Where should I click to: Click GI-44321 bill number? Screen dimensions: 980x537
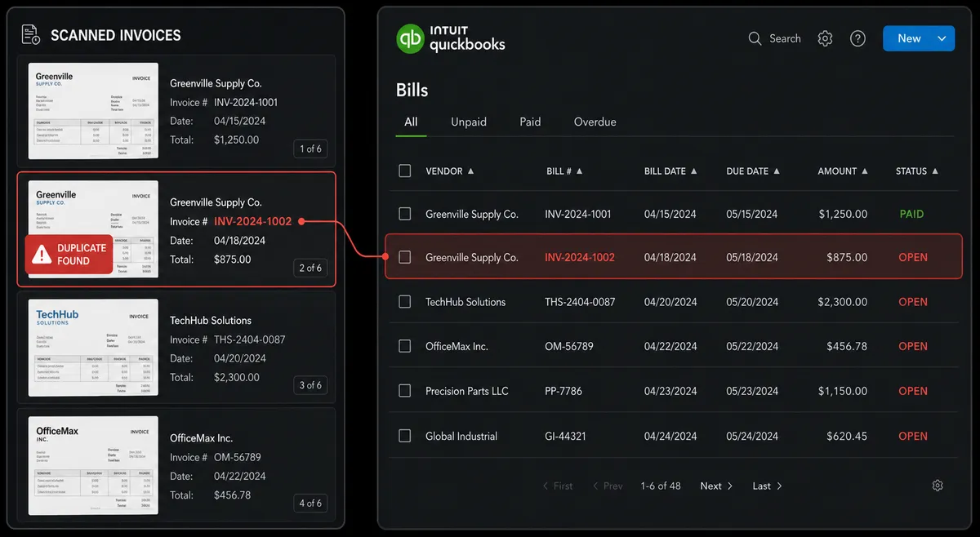[x=565, y=436]
